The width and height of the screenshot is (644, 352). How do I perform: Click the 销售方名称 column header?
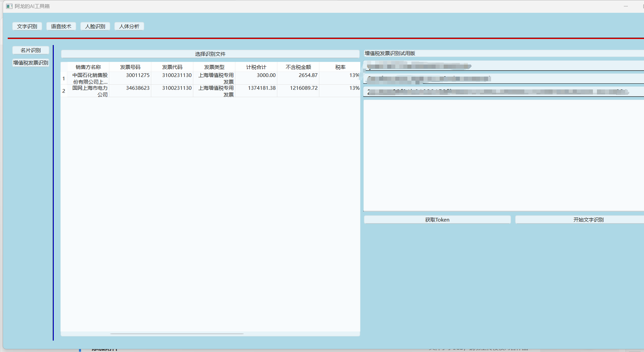88,67
